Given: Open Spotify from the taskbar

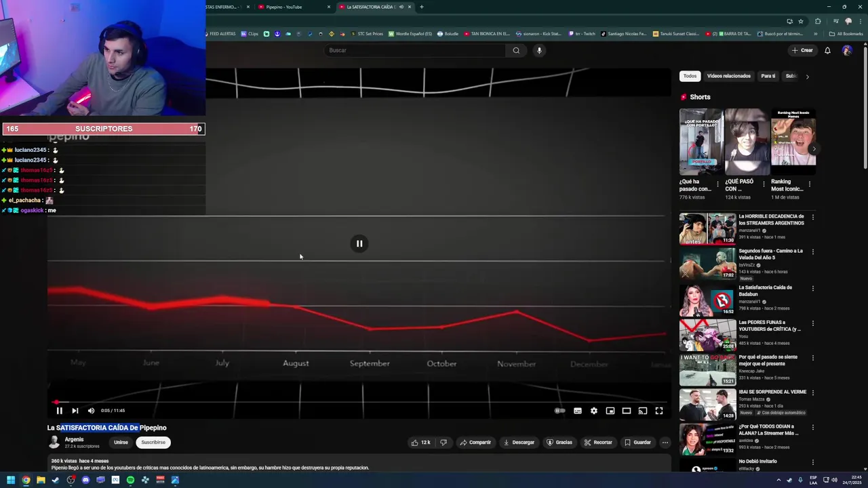Looking at the screenshot, I should (x=130, y=480).
